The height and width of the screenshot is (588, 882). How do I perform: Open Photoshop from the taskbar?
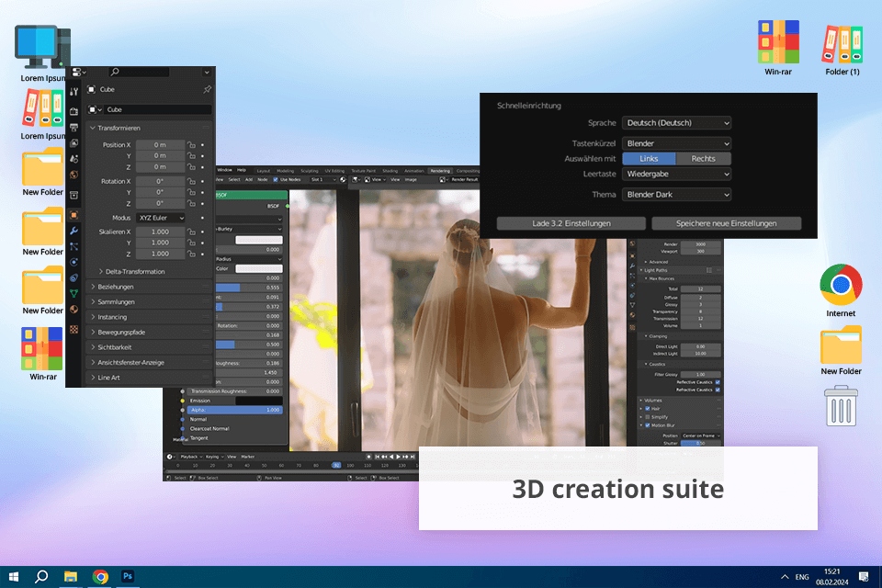coord(128,576)
